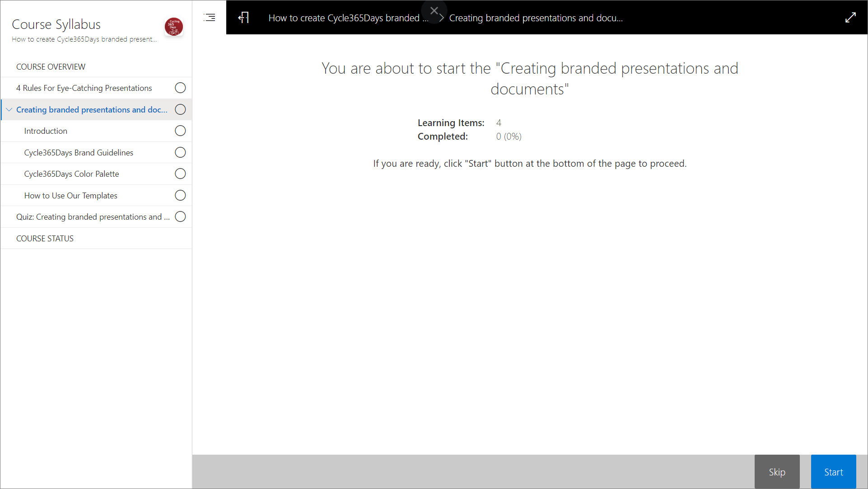Click status circle beside Cycle365Days Color Palette
Image resolution: width=868 pixels, height=489 pixels.
tap(180, 174)
